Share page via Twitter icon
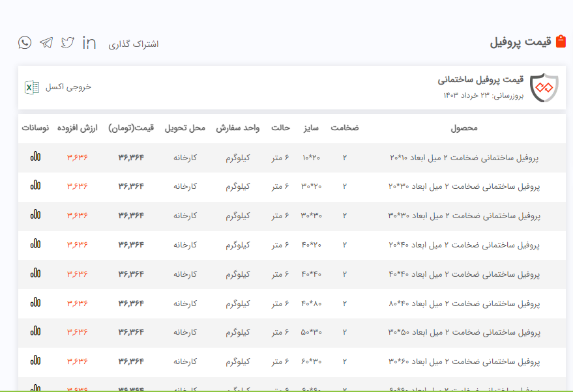Screen dimensions: 573x392 (x=68, y=43)
